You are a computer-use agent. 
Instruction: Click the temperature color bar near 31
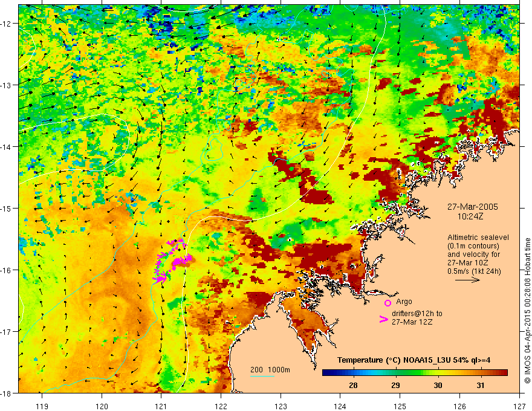click(480, 372)
